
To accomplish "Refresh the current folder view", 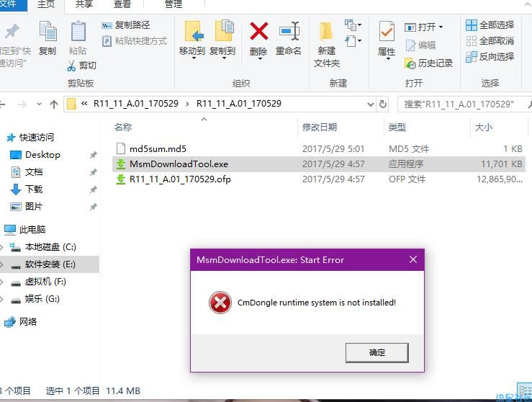I will (x=383, y=104).
